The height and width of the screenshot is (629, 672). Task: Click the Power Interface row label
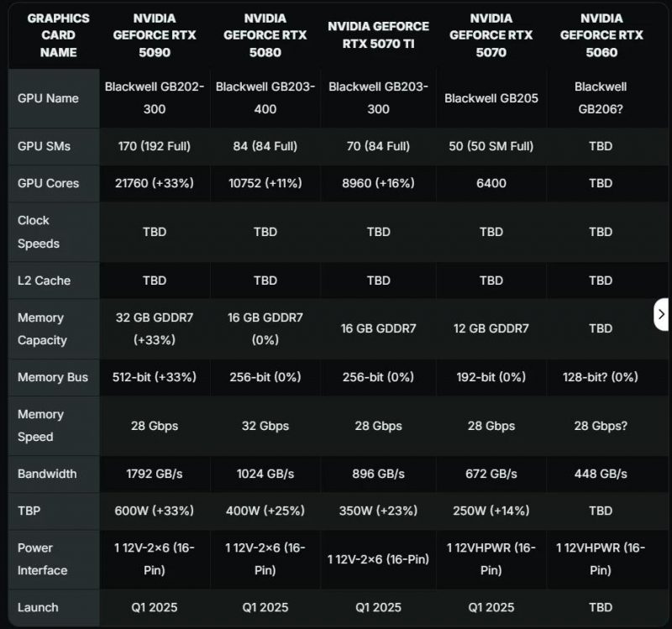[43, 559]
